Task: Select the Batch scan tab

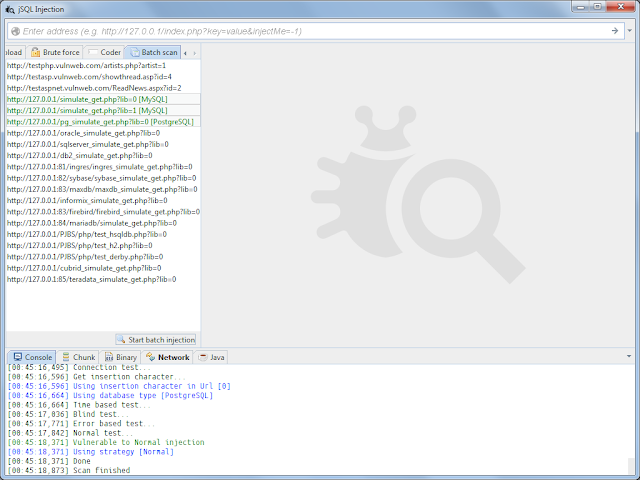Action: point(153,52)
